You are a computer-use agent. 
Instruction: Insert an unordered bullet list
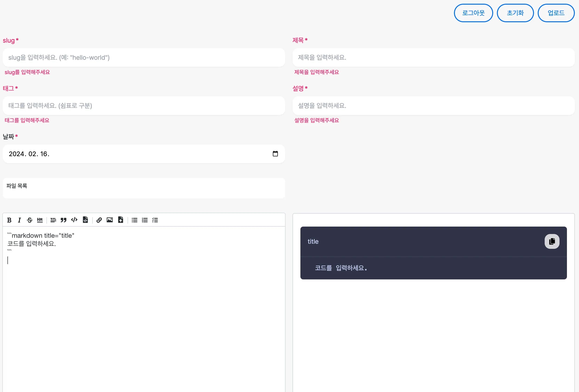[x=135, y=220]
